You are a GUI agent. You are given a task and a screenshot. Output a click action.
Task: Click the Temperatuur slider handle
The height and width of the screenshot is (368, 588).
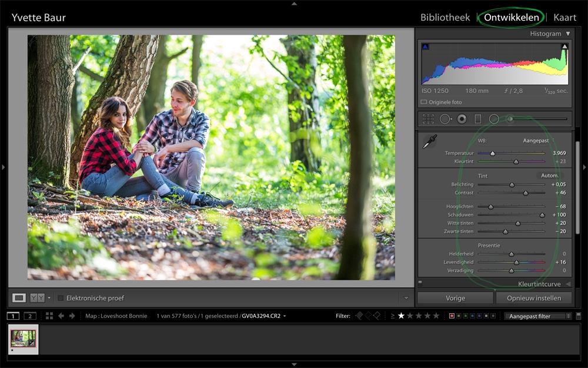pos(492,152)
